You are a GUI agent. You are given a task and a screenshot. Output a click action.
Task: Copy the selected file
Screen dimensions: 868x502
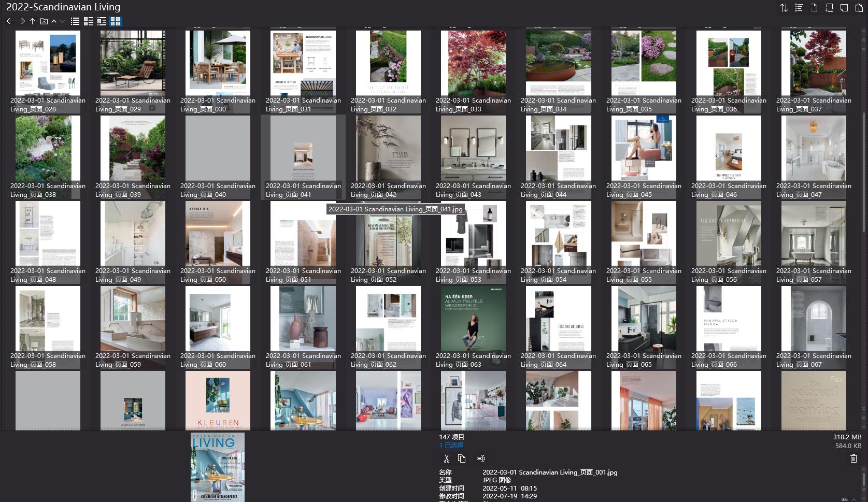click(462, 458)
